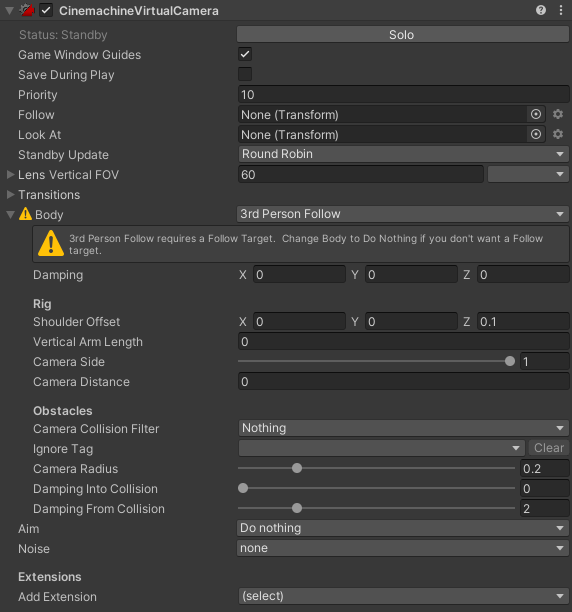Open the component help reference icon
572x612 pixels.
541,10
